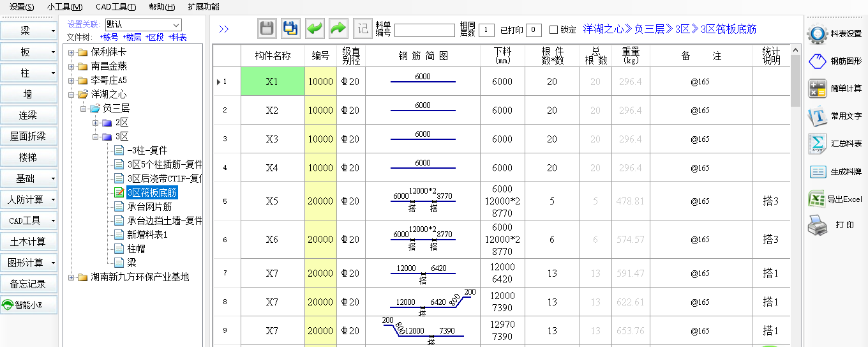
Task: Click the 料单编号 input field
Action: (424, 30)
